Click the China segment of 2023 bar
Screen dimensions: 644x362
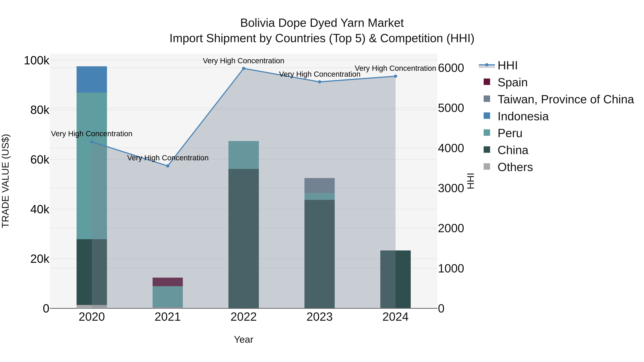[x=319, y=254]
